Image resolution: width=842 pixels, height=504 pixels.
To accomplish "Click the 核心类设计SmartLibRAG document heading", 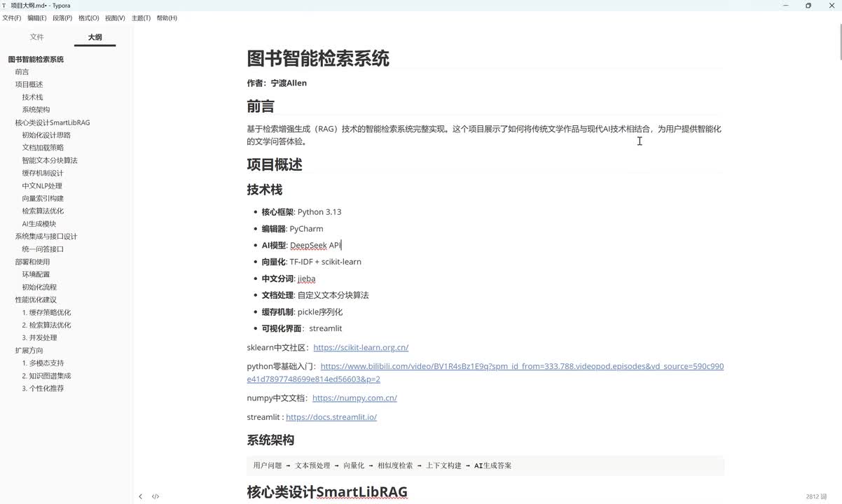I will [x=327, y=491].
